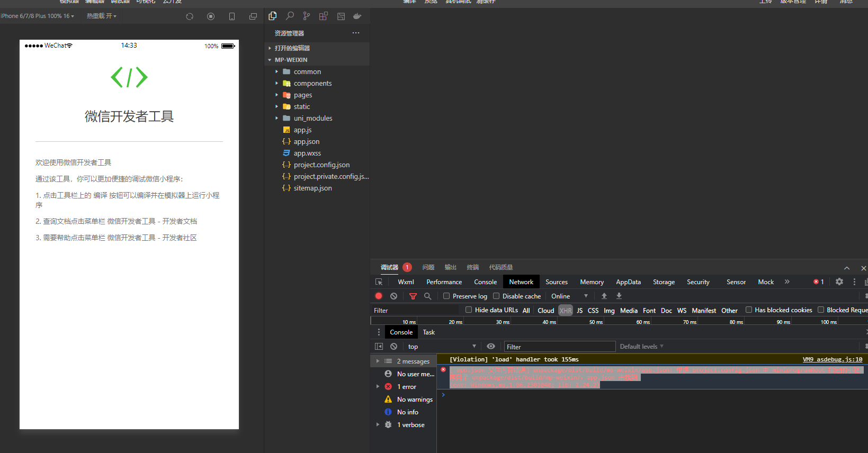
Task: Switch to the Wxml tab
Action: click(x=406, y=282)
